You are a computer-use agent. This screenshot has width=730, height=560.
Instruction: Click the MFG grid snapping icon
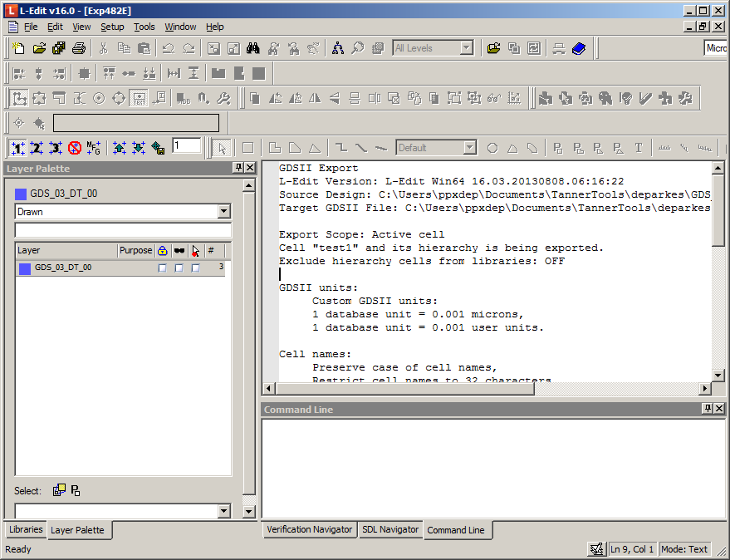(x=94, y=148)
